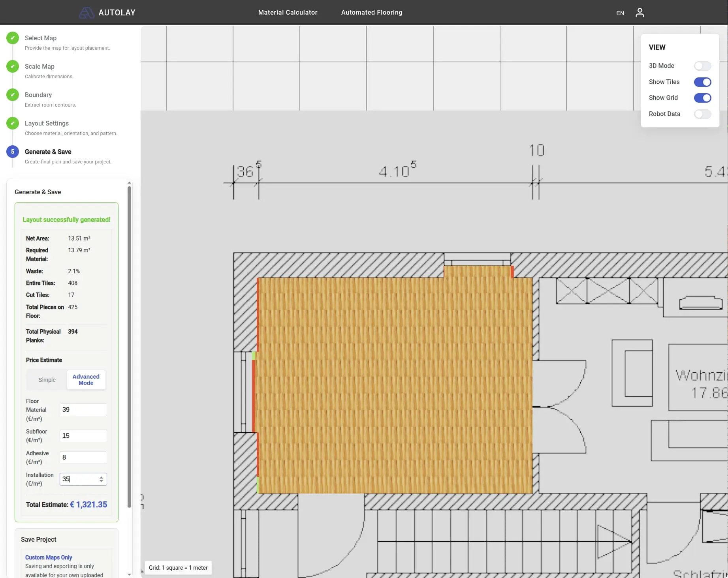
Task: Open the EN language selector
Action: coord(620,13)
